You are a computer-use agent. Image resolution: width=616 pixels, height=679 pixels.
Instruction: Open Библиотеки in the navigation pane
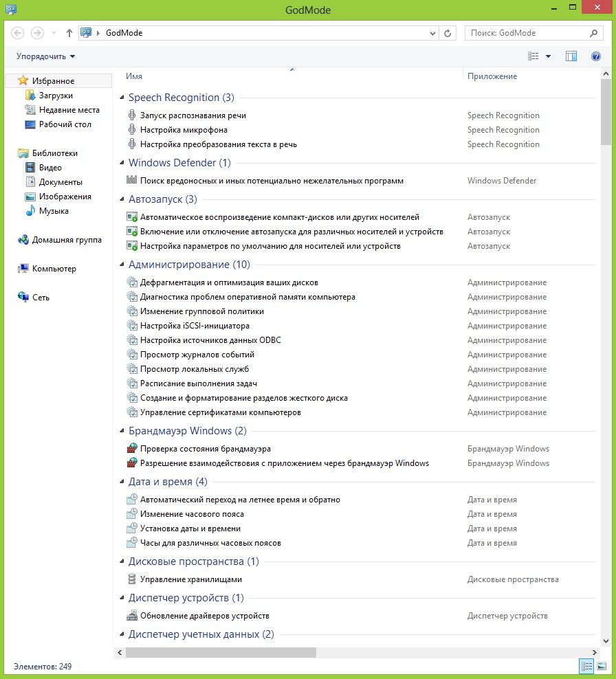[54, 153]
